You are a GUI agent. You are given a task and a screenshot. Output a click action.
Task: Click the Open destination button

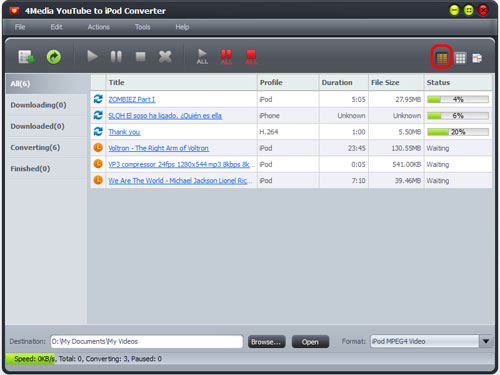(310, 342)
